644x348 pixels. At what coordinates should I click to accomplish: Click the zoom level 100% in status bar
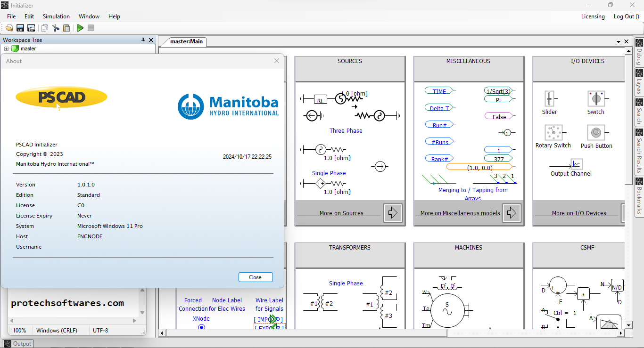[x=19, y=331]
